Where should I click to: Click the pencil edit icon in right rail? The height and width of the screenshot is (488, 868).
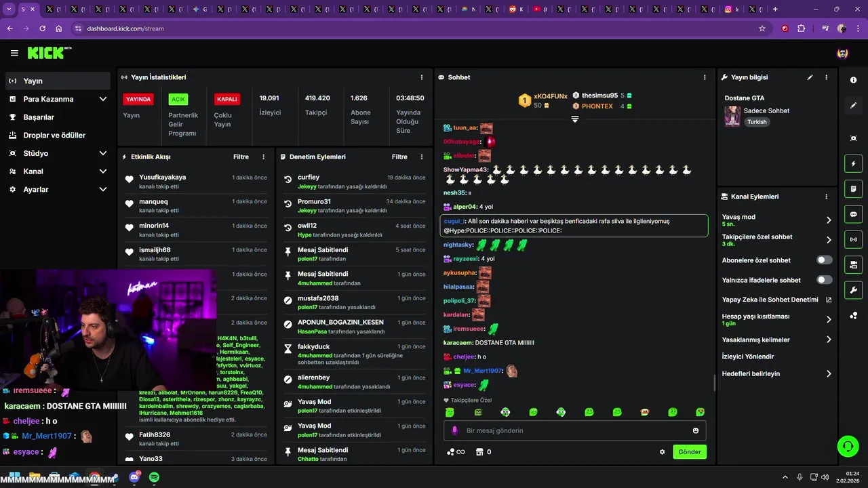tap(853, 105)
